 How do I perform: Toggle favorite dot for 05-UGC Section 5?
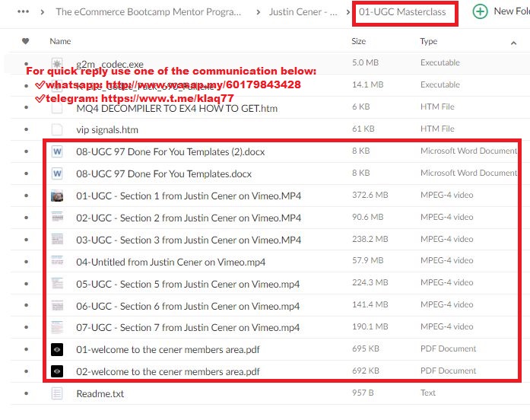click(27, 284)
